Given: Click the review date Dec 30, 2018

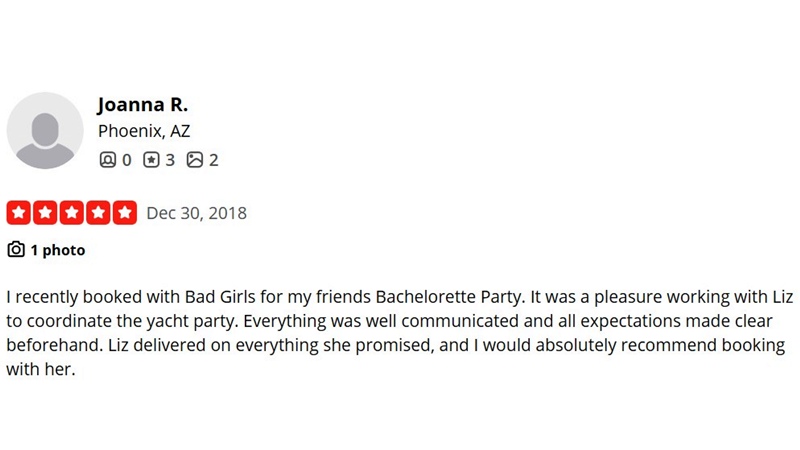Looking at the screenshot, I should (x=196, y=213).
